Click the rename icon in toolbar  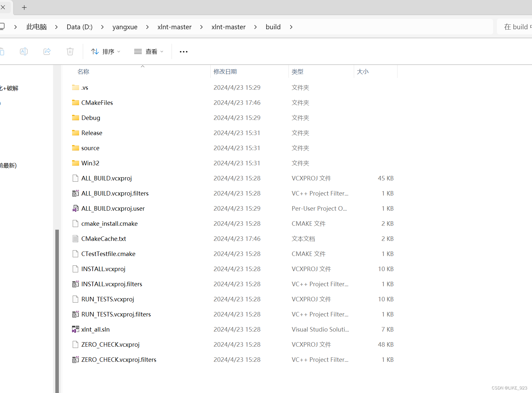coord(24,51)
